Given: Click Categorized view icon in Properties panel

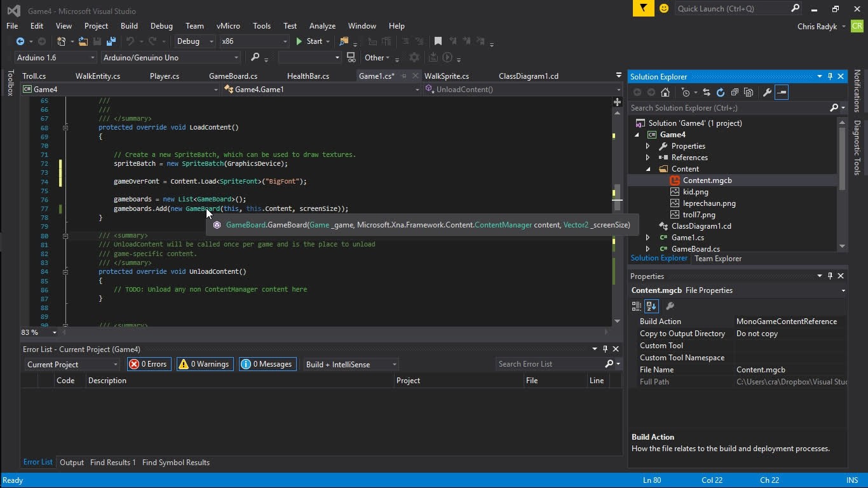Looking at the screenshot, I should (x=637, y=306).
